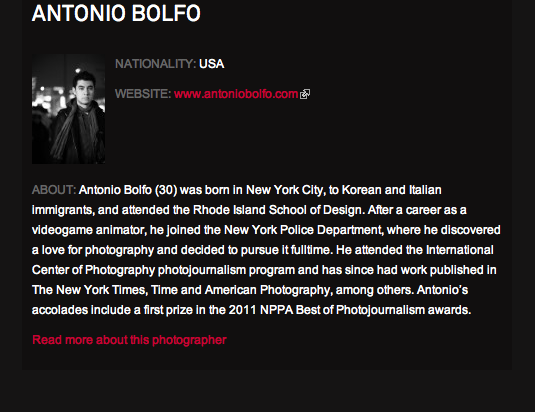This screenshot has width=535, height=412.
Task: Click the ANTONIO BOLFO heading
Action: 116,13
